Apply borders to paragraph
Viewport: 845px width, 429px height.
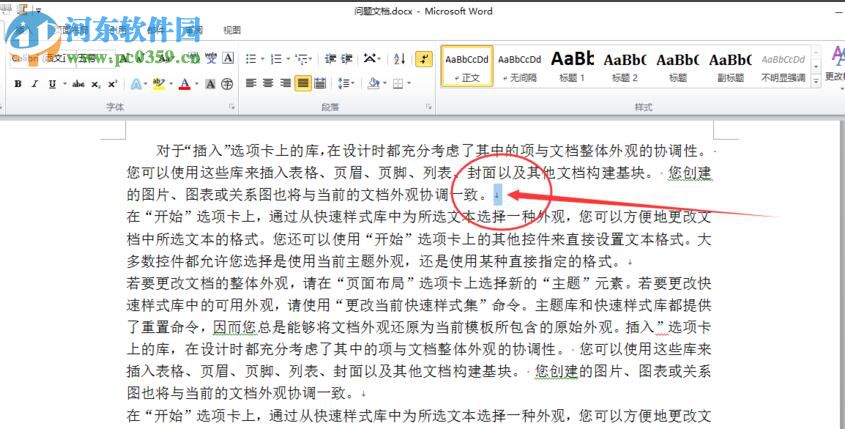point(398,83)
